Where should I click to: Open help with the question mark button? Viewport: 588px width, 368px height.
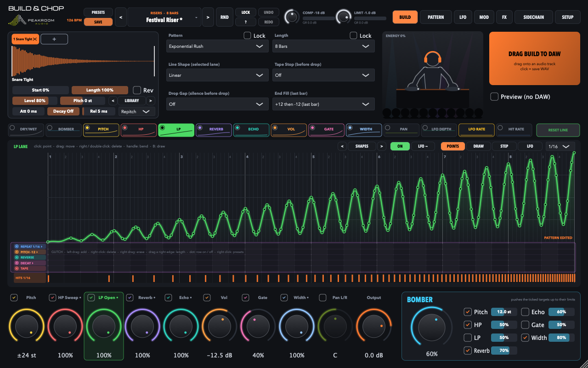point(246,22)
